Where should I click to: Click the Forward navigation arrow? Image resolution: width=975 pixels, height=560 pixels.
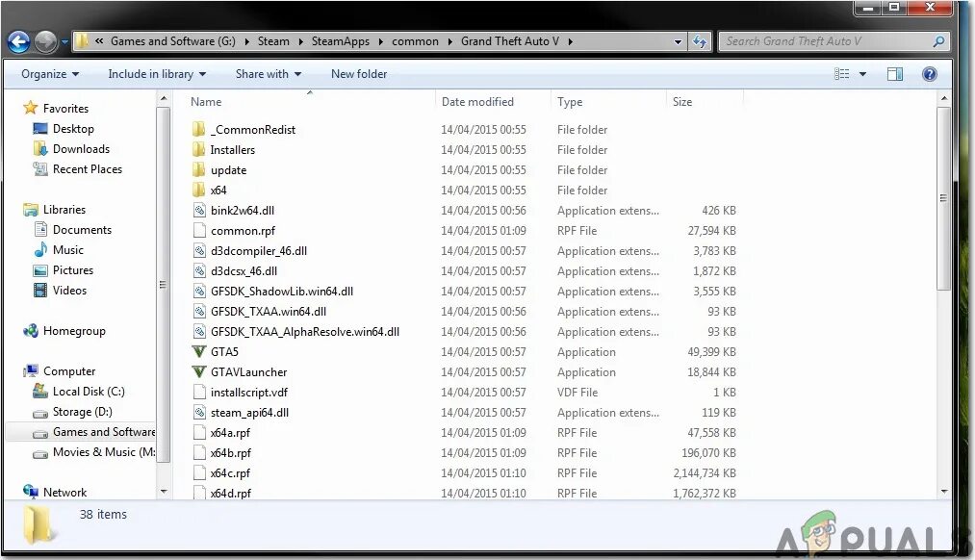click(45, 41)
